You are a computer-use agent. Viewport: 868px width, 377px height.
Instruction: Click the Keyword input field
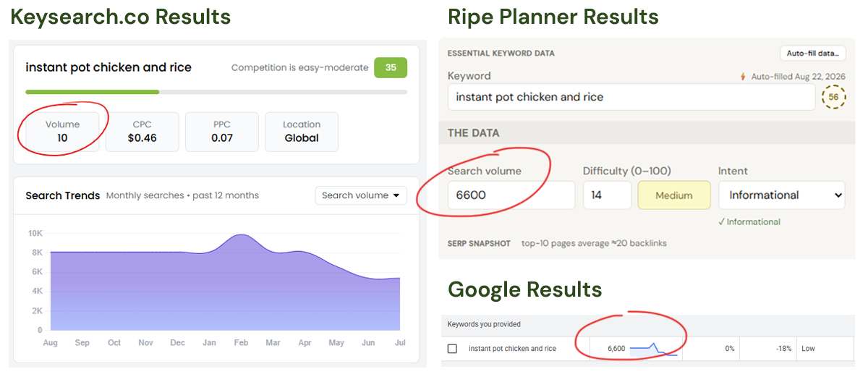(631, 97)
